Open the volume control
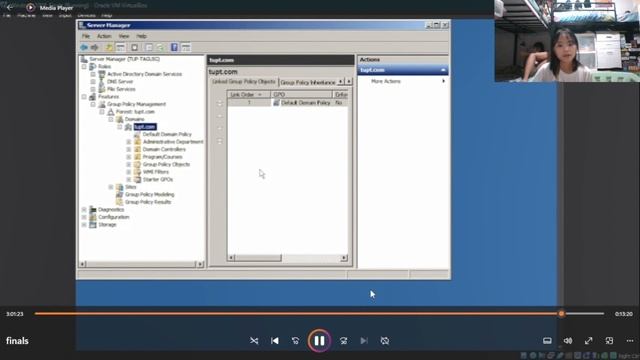The height and width of the screenshot is (360, 640). pyautogui.click(x=568, y=340)
